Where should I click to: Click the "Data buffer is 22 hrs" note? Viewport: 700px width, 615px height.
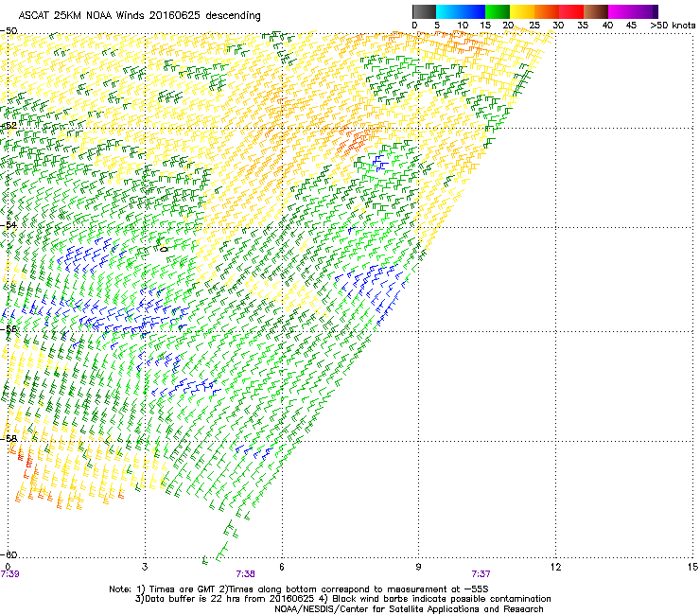pyautogui.click(x=225, y=599)
